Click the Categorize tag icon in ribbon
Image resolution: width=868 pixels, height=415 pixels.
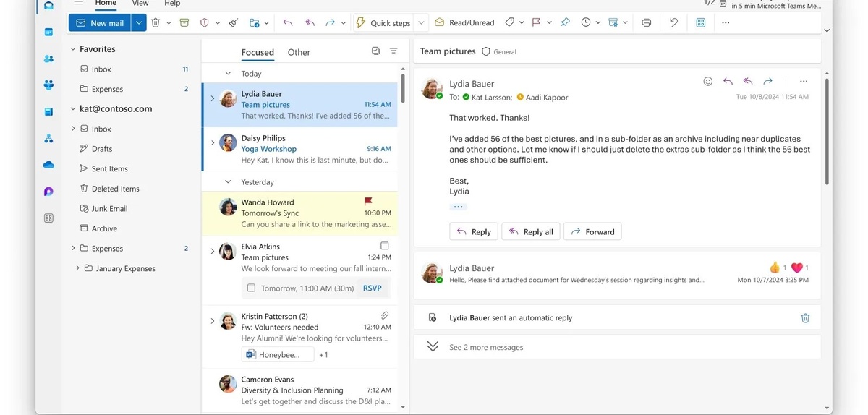point(510,23)
